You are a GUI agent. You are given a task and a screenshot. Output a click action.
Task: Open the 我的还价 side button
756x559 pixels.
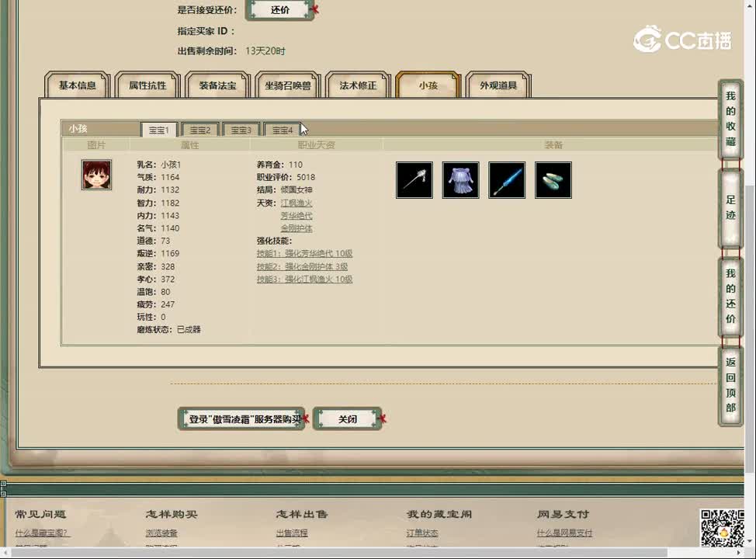pyautogui.click(x=731, y=296)
